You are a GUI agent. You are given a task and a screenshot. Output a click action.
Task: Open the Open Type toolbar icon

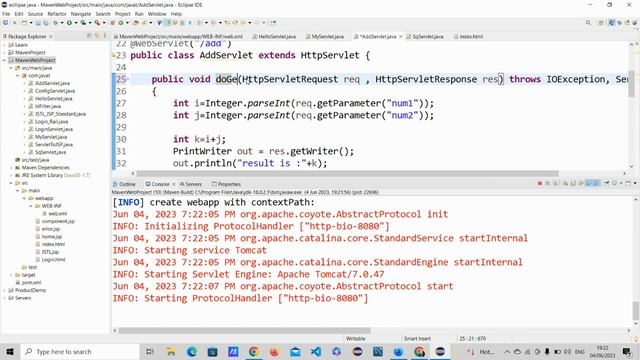pyautogui.click(x=135, y=23)
